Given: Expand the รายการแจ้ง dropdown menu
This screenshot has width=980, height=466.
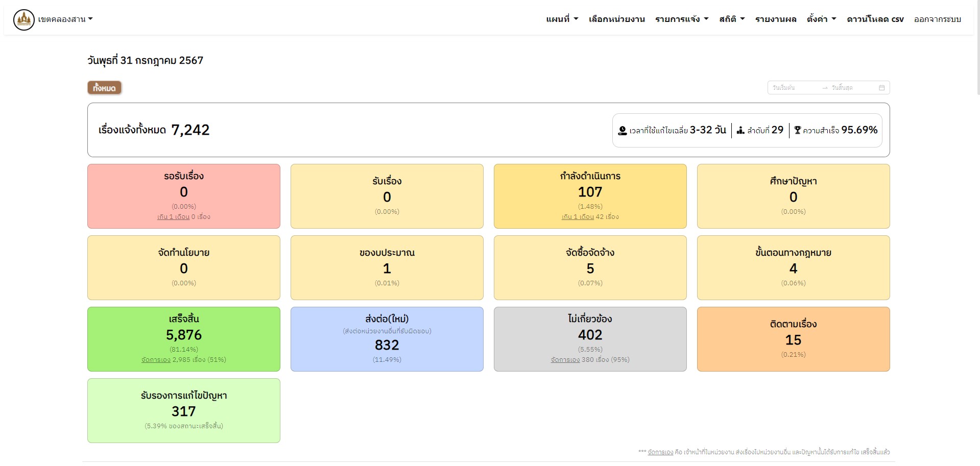Looking at the screenshot, I should (682, 19).
